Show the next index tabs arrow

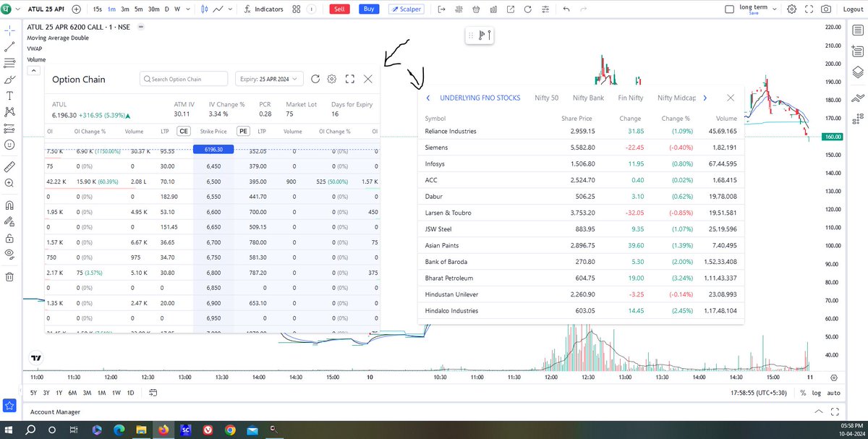[705, 98]
